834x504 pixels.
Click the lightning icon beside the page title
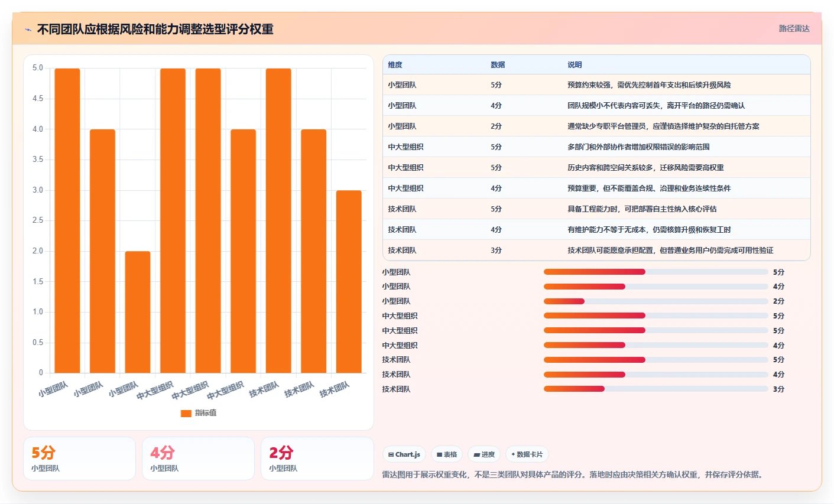28,30
